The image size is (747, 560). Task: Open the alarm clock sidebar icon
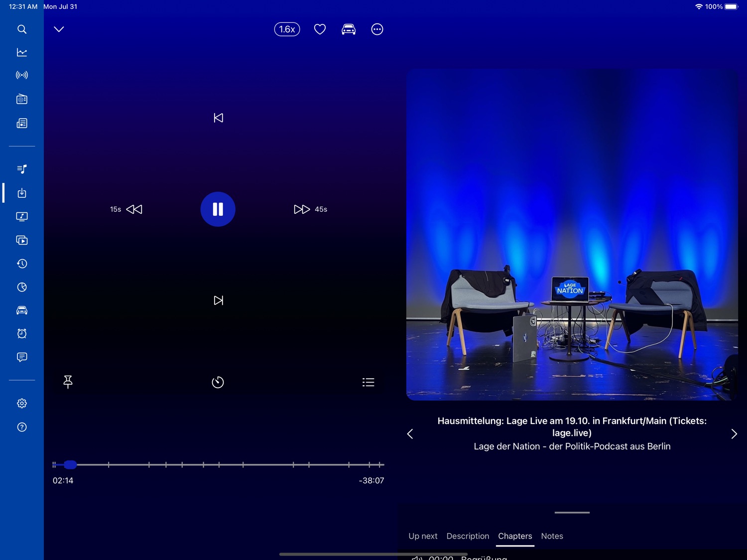point(22,333)
